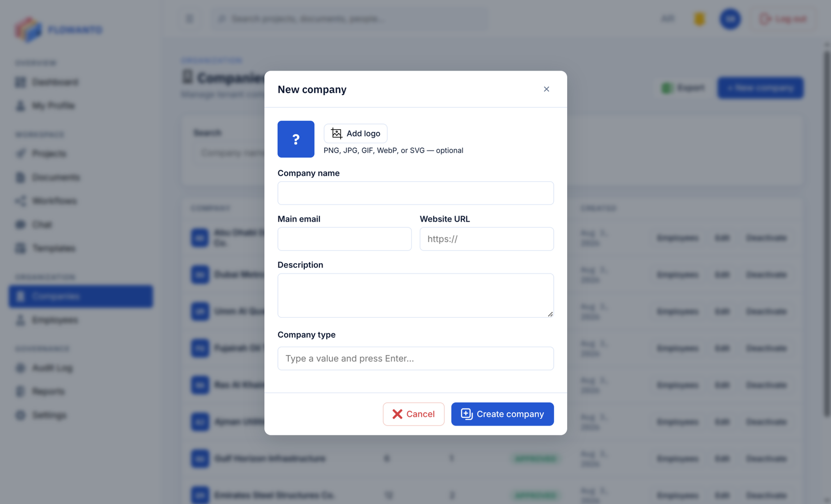Click the Company type input
831x504 pixels.
(415, 358)
